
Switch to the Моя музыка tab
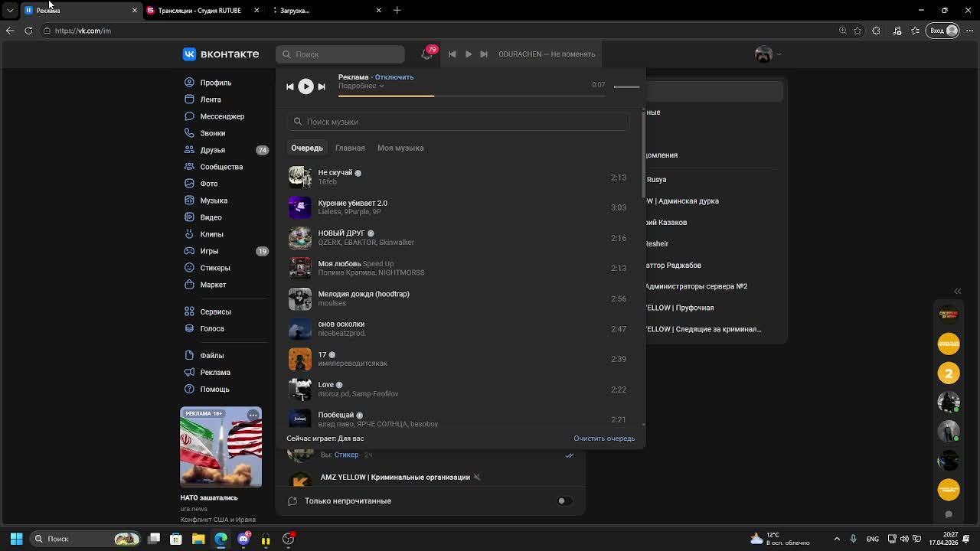tap(400, 148)
